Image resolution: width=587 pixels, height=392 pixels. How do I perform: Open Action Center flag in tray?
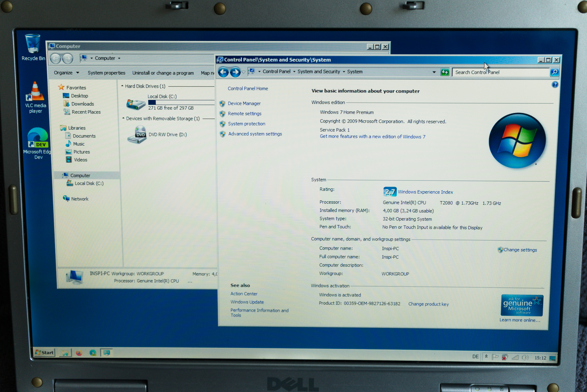click(x=495, y=357)
